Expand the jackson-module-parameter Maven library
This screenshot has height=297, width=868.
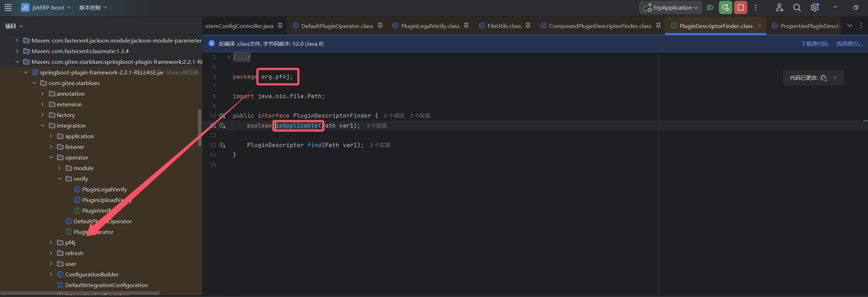(x=17, y=40)
